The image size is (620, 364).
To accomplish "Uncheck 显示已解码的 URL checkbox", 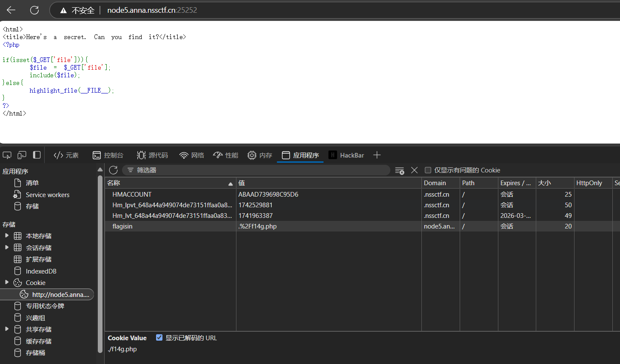I will [159, 338].
